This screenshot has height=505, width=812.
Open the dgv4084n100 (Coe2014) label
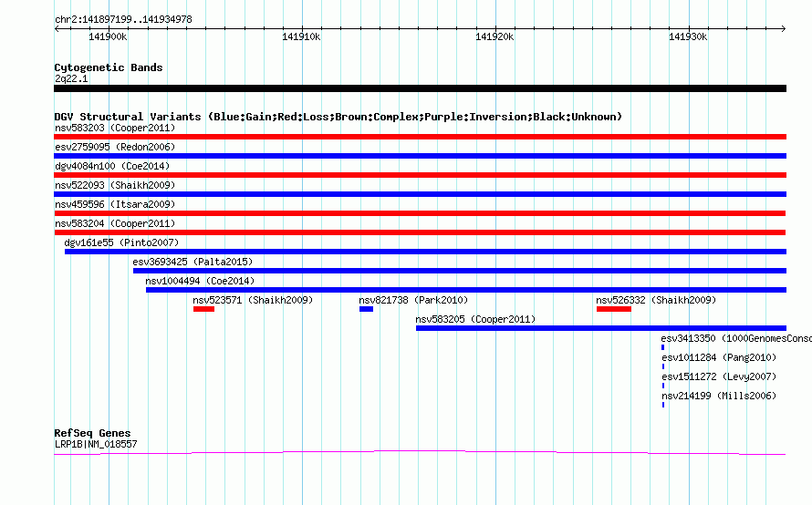click(112, 166)
